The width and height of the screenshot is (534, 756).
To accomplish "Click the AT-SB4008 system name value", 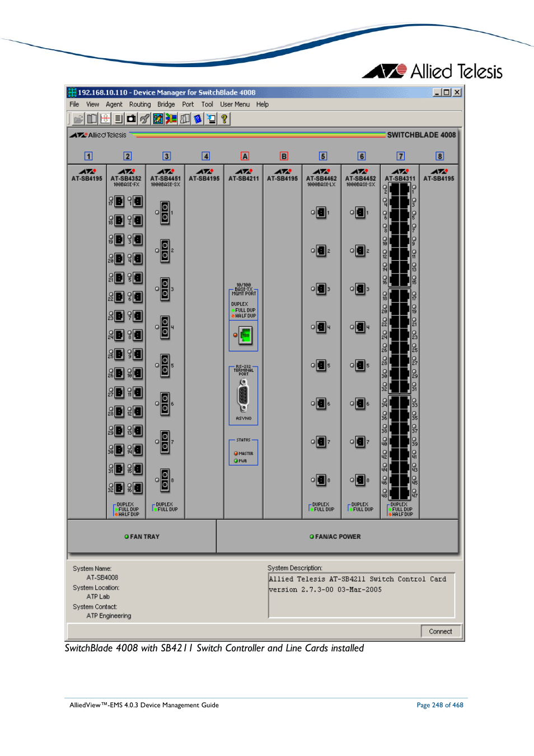I will point(102,577).
